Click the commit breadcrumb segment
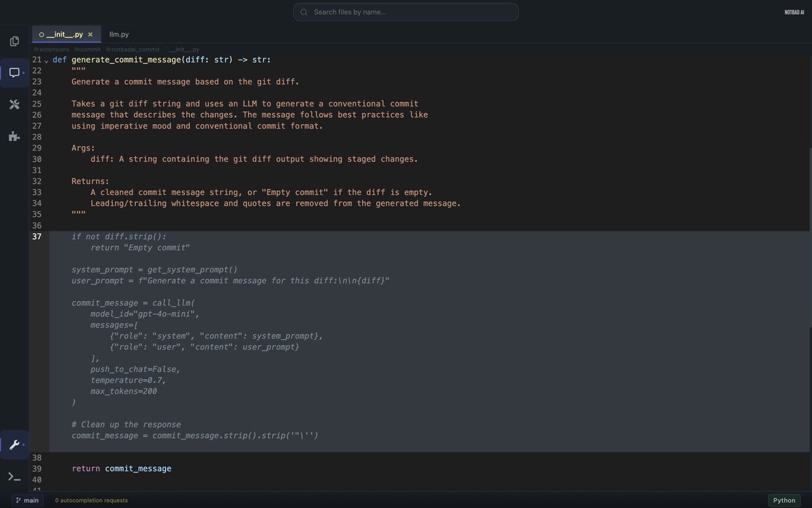812x508 pixels. [87, 49]
